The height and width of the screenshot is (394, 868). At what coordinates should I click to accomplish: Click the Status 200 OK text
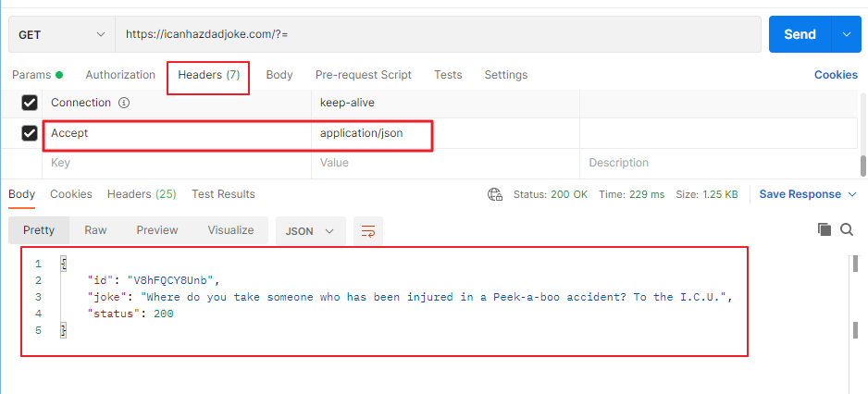pyautogui.click(x=551, y=195)
